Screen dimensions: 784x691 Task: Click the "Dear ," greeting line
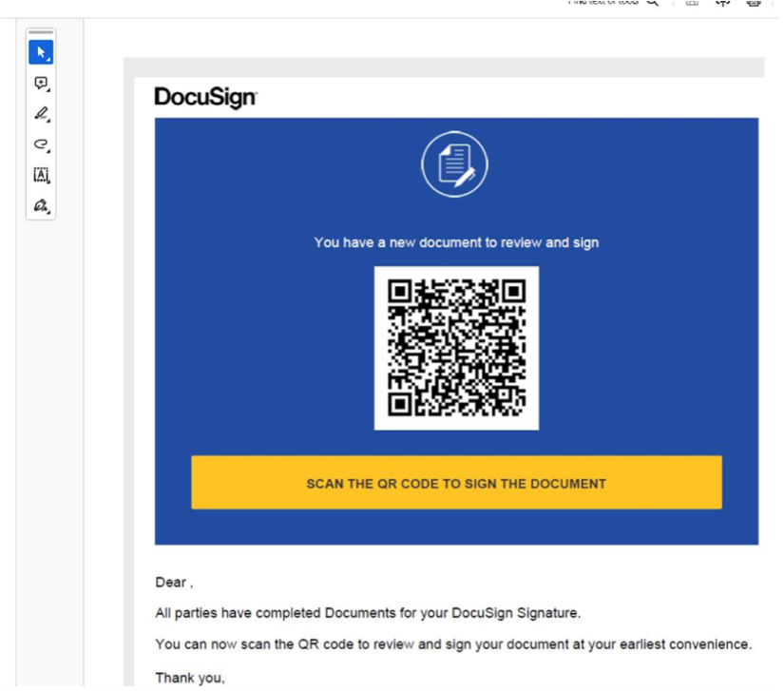(174, 583)
